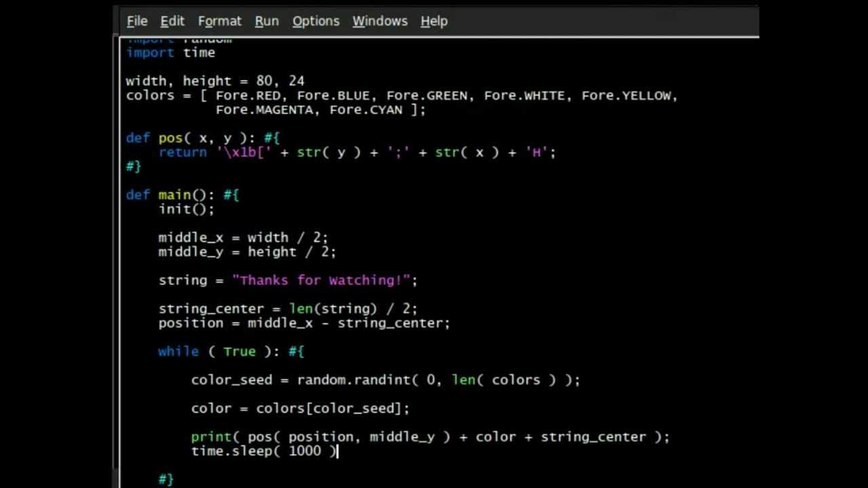
Task: Click the 'import time' line
Action: click(170, 53)
